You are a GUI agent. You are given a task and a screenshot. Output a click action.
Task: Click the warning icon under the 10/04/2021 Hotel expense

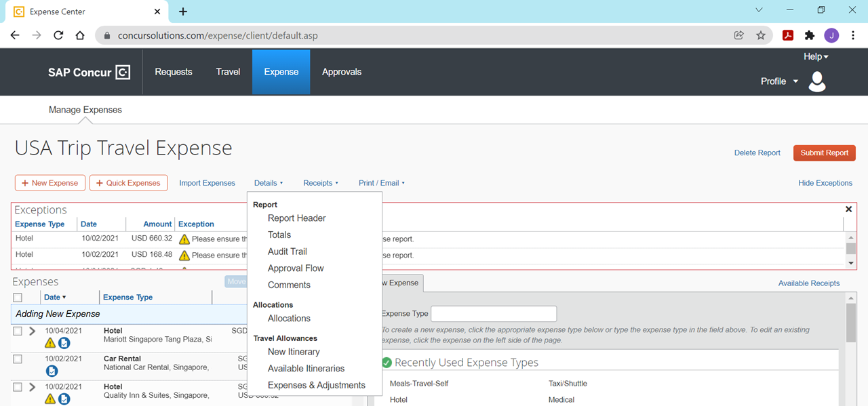coord(50,343)
